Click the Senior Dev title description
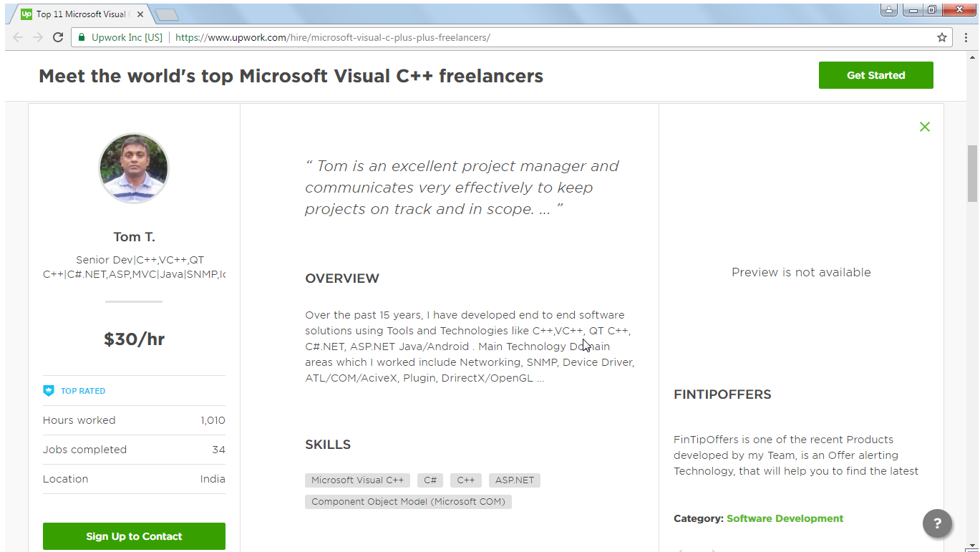The width and height of the screenshot is (980, 552). [x=134, y=267]
